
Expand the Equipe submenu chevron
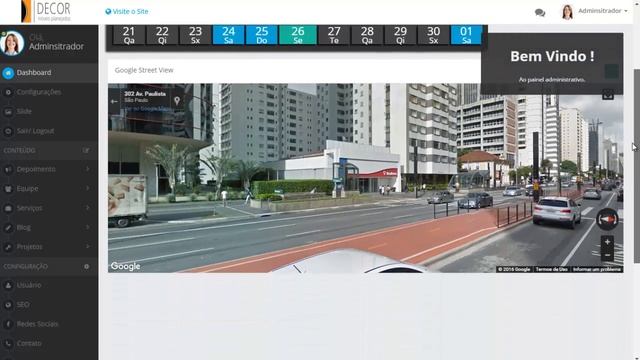click(87, 188)
